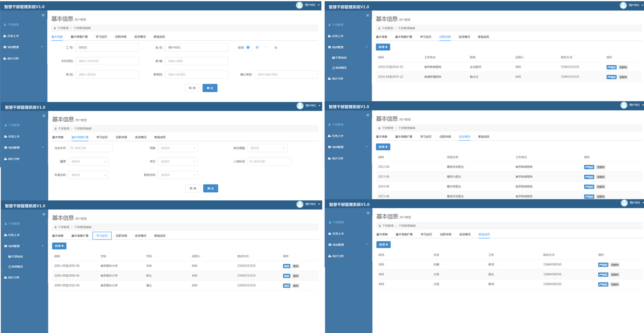Click calendar icon in 入党时间 date field
644x333 pixels.
251,162
